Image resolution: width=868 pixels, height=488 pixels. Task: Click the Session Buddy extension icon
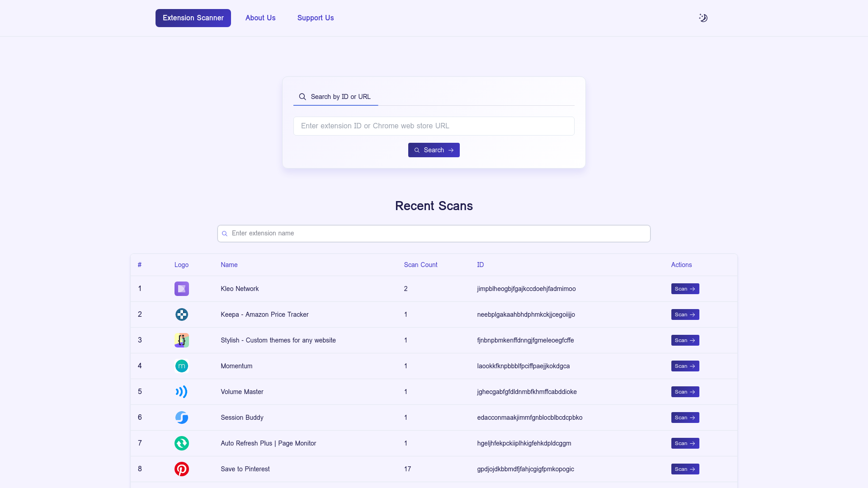coord(182,417)
